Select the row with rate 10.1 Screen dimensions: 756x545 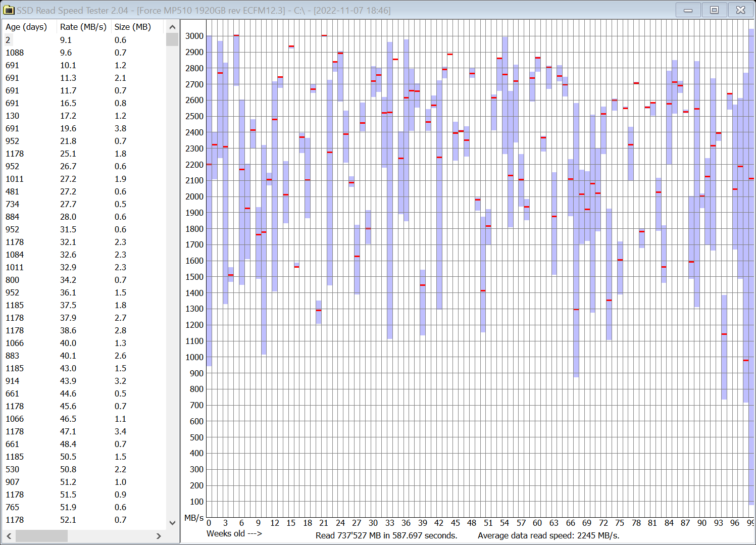[x=84, y=65]
